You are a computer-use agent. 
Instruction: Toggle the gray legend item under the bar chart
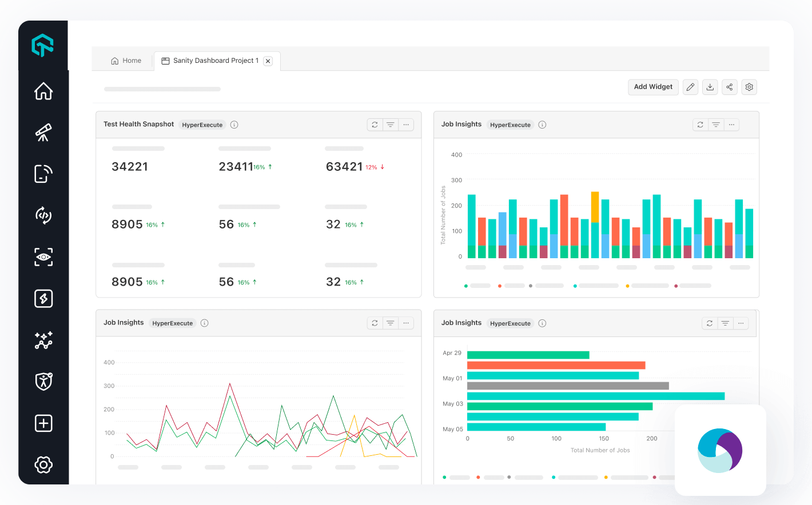[x=532, y=285]
